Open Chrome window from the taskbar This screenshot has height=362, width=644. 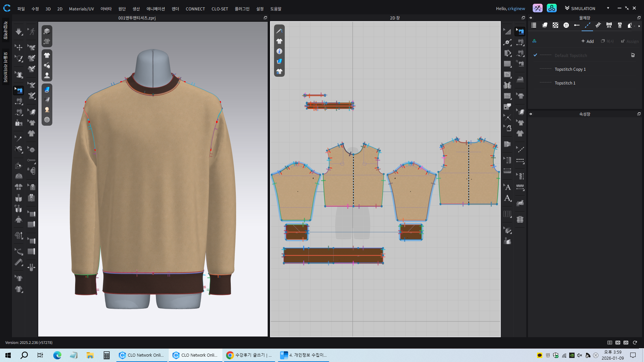(250, 355)
